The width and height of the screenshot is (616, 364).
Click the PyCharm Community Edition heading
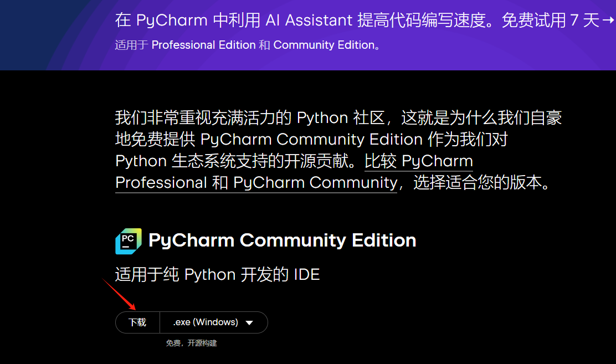pos(282,240)
